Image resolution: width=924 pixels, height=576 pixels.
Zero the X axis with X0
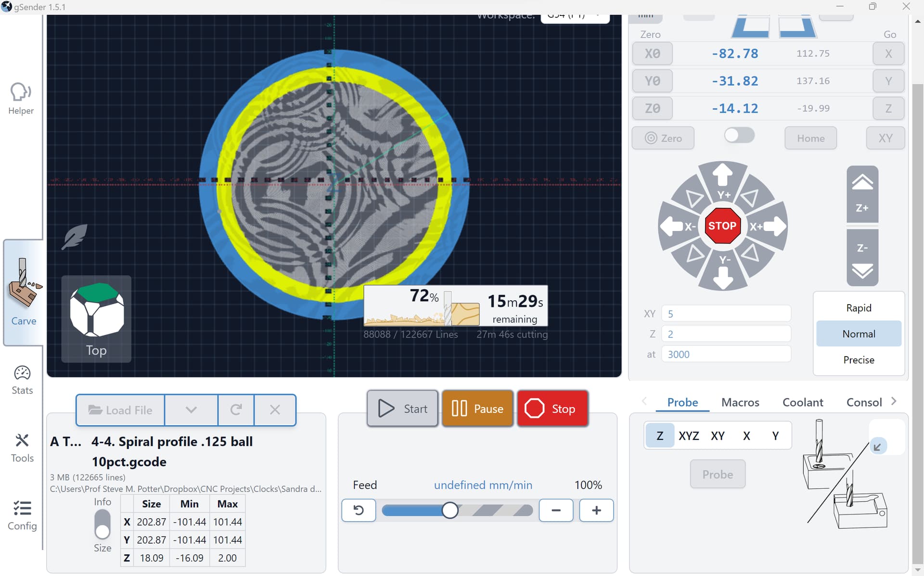[652, 53]
